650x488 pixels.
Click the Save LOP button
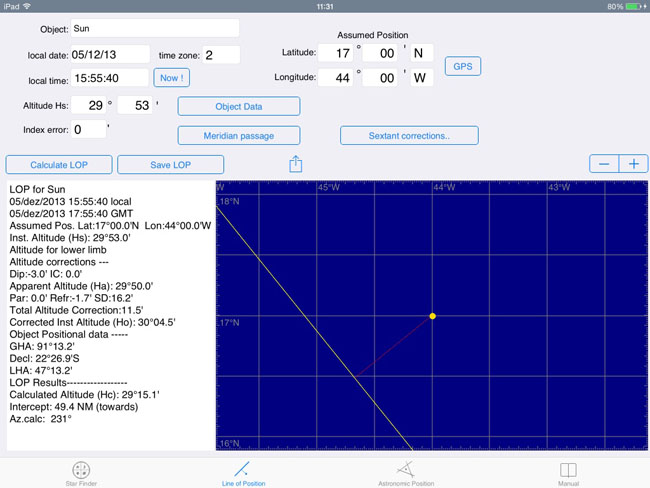170,165
